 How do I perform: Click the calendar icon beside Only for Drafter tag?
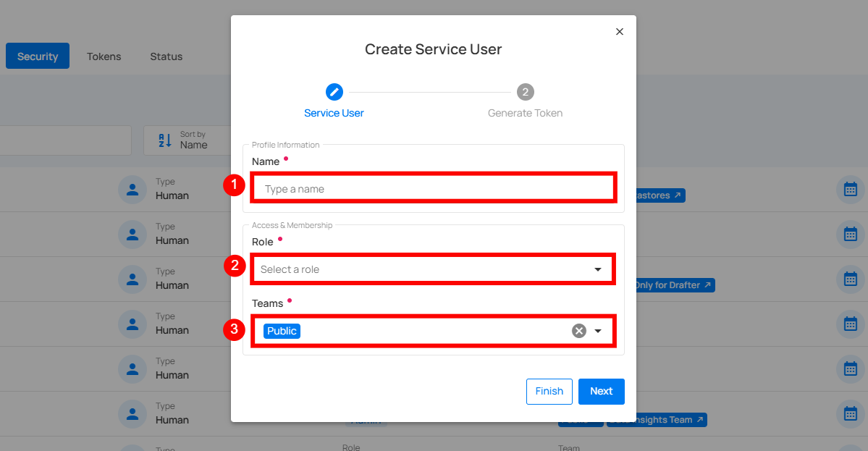(850, 279)
